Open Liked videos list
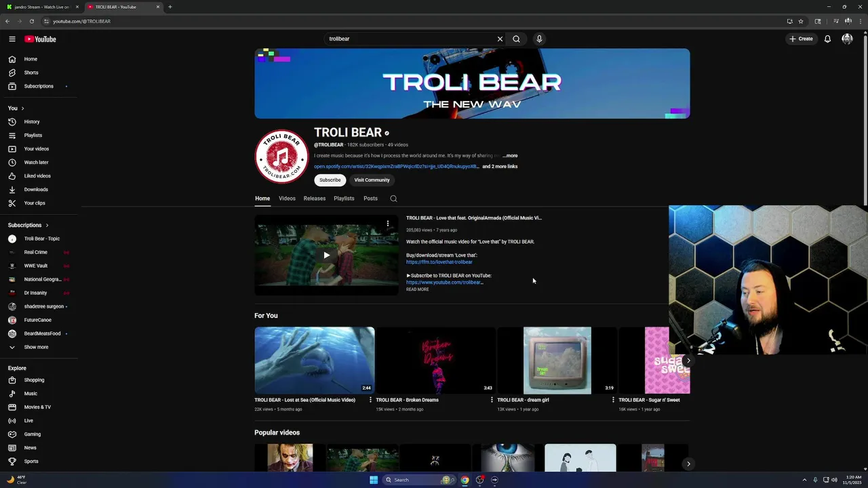 click(x=39, y=176)
